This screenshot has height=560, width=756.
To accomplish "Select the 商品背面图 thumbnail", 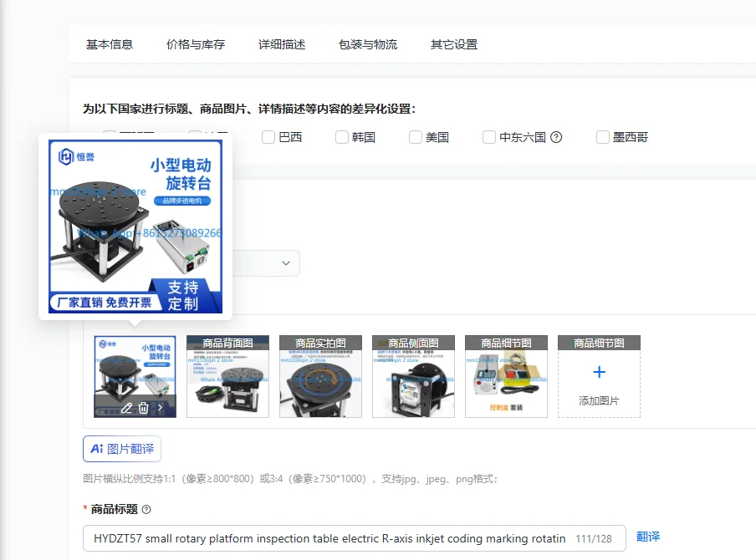I will pyautogui.click(x=227, y=376).
